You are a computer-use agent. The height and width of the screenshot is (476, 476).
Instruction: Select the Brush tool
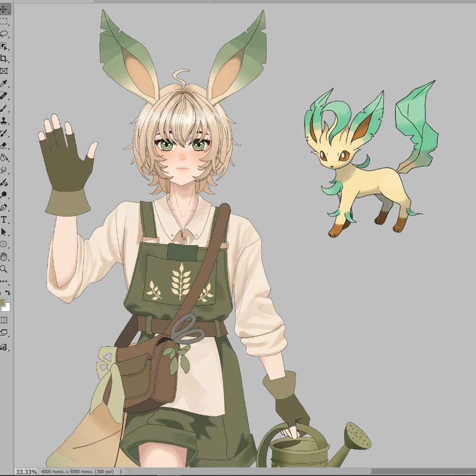[4, 109]
